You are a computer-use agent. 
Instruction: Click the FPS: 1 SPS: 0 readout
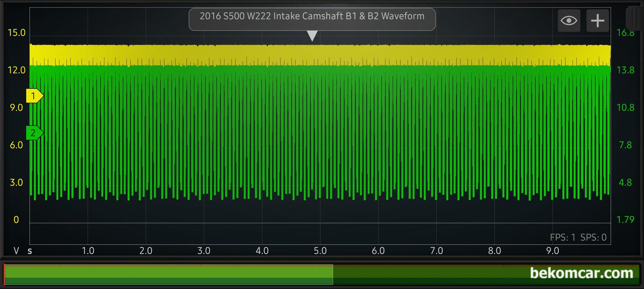point(578,237)
